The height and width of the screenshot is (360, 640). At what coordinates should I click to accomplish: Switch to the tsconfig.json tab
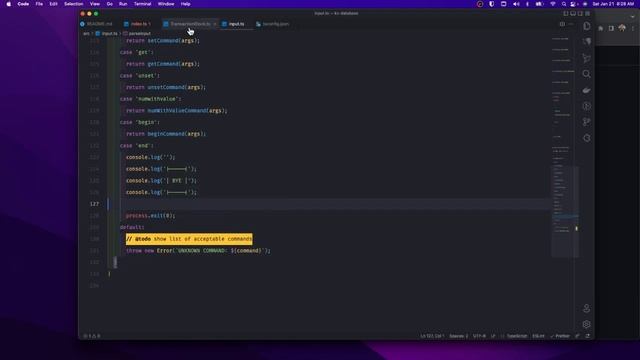[x=273, y=24]
